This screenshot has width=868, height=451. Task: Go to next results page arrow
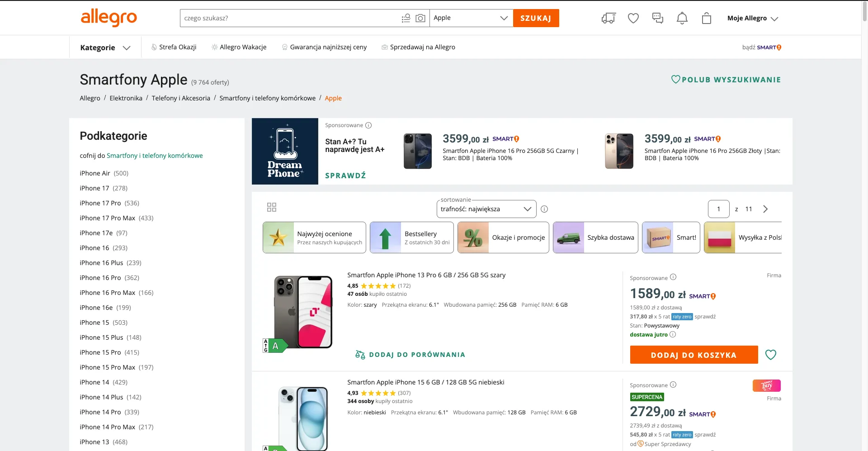click(765, 209)
